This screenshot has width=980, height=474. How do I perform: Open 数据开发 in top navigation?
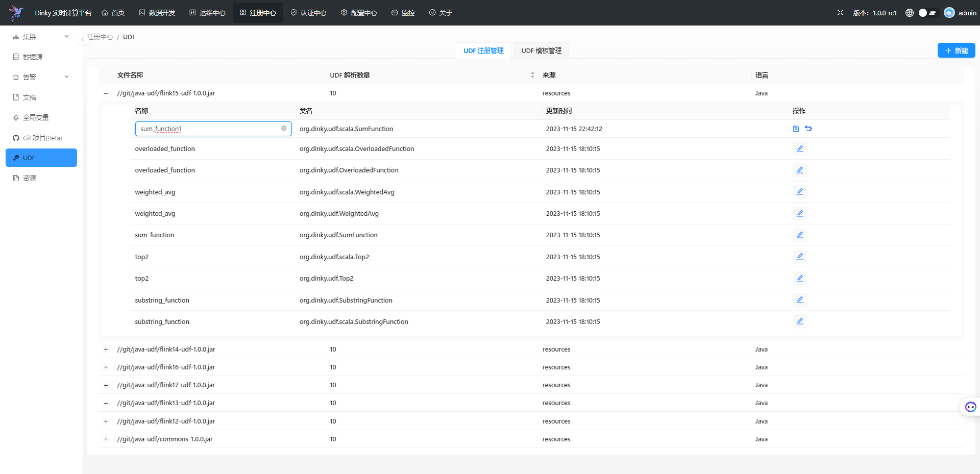tap(157, 13)
